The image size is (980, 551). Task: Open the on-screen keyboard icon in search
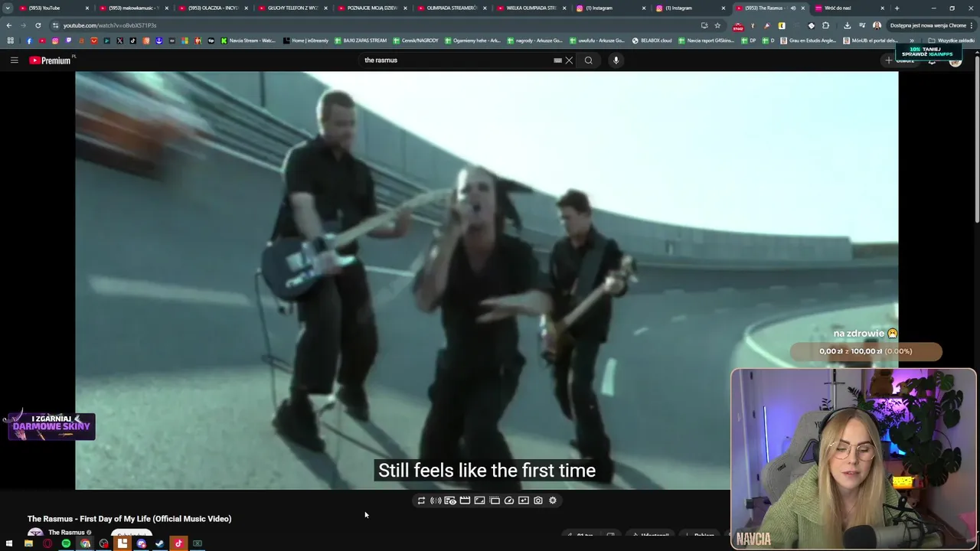(557, 60)
